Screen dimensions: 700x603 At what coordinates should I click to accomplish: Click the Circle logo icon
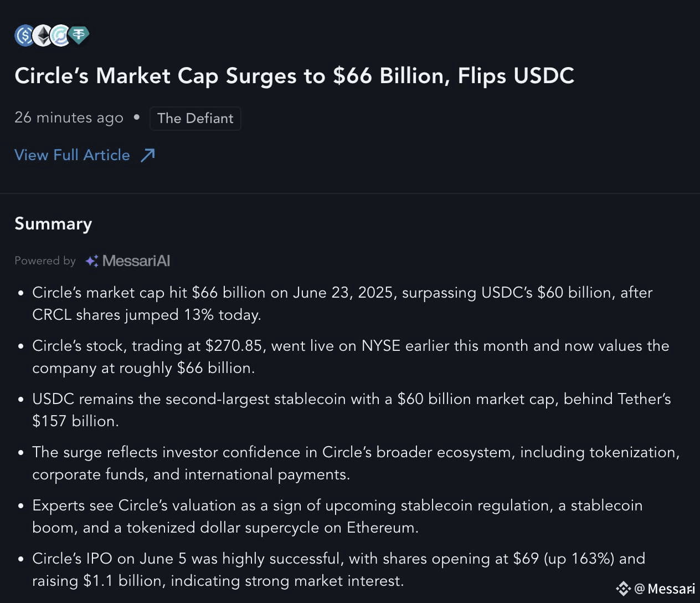click(60, 35)
